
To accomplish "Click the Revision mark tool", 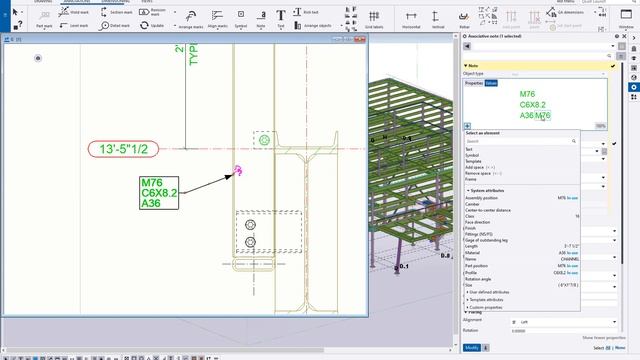I will (x=153, y=12).
